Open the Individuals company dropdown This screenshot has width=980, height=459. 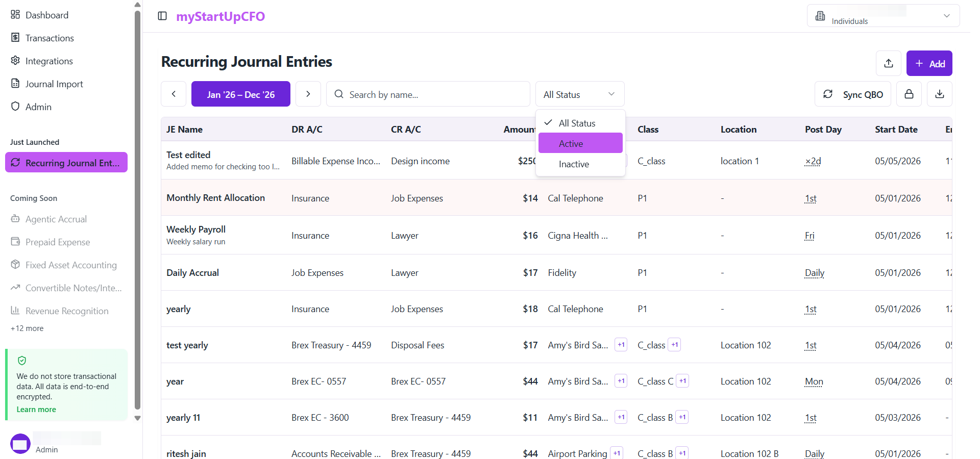[883, 15]
